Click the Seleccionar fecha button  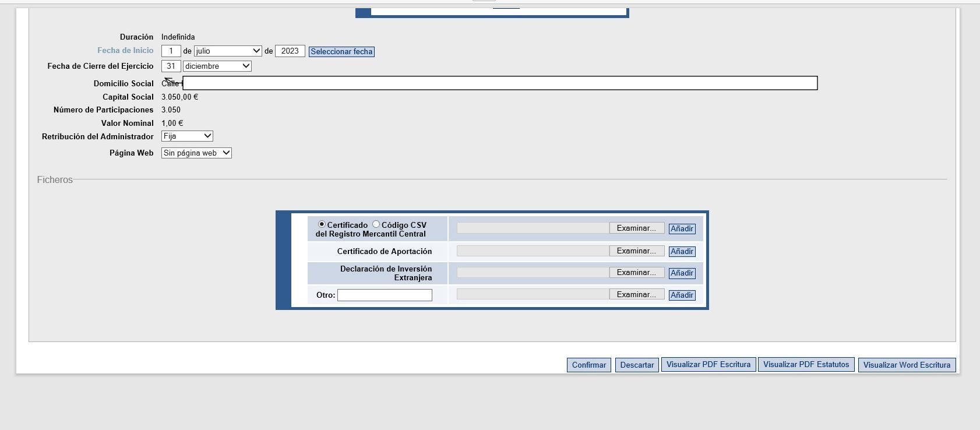coord(341,52)
